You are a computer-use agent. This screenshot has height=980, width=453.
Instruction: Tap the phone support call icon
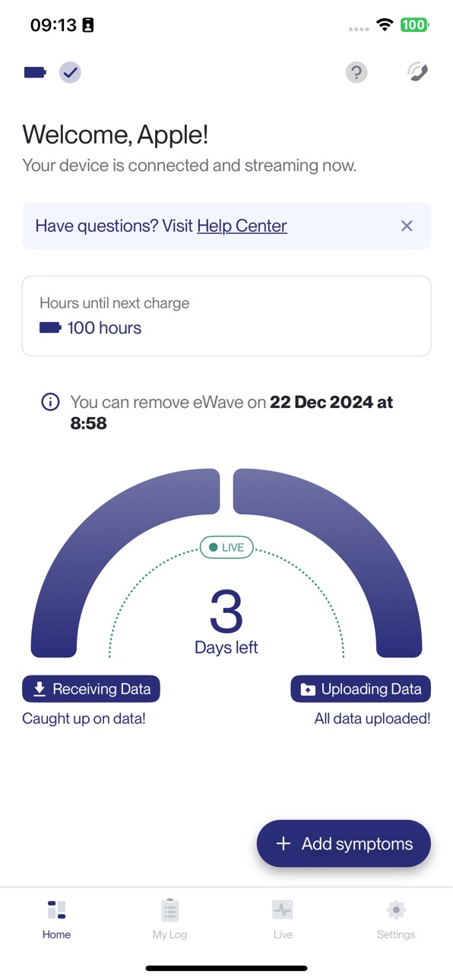[417, 72]
